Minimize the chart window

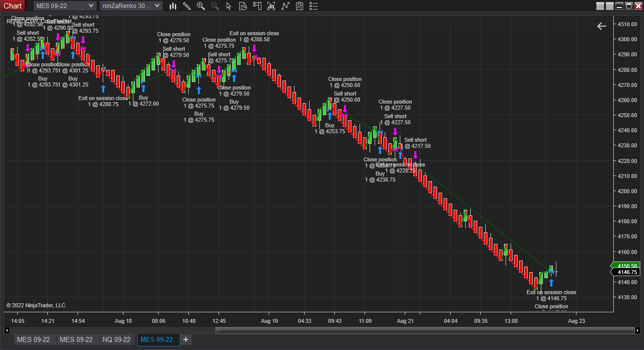[x=619, y=6]
